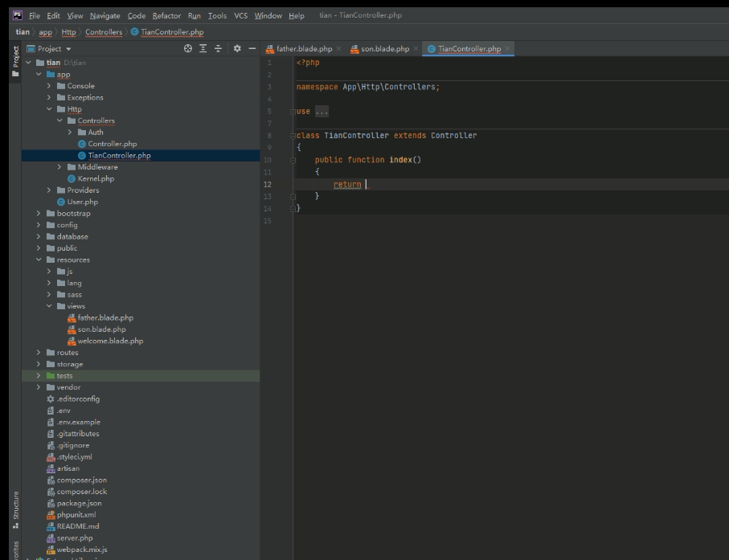Collapse the resources folder
729x560 pixels.
[39, 260]
